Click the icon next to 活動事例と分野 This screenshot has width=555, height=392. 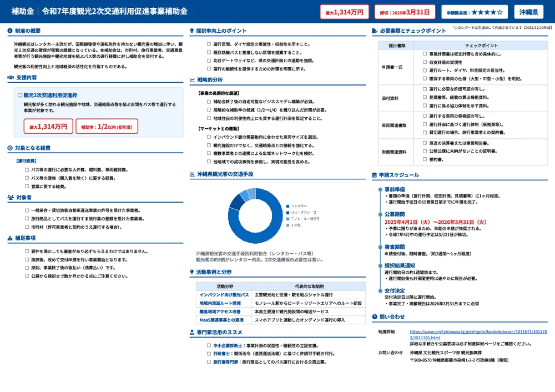[191, 272]
